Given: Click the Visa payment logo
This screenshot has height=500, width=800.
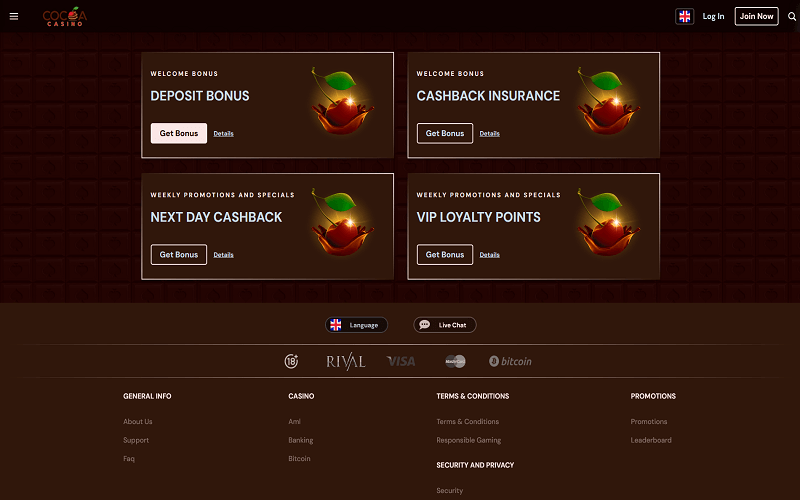Looking at the screenshot, I should click(401, 361).
